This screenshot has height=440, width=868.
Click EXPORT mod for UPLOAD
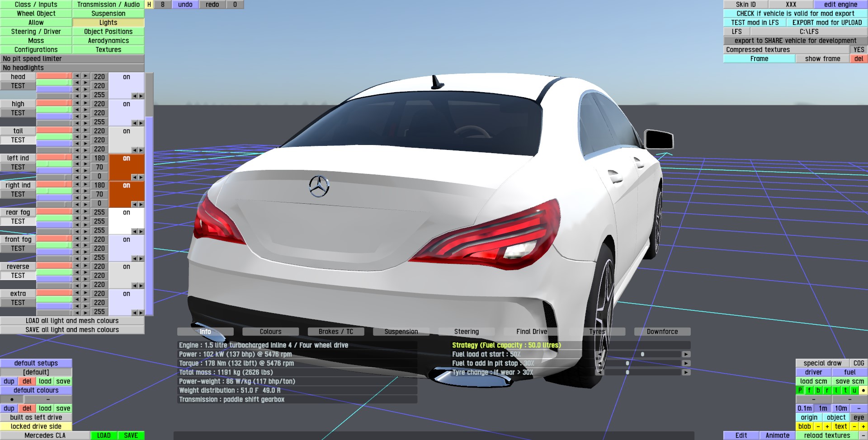click(x=827, y=23)
